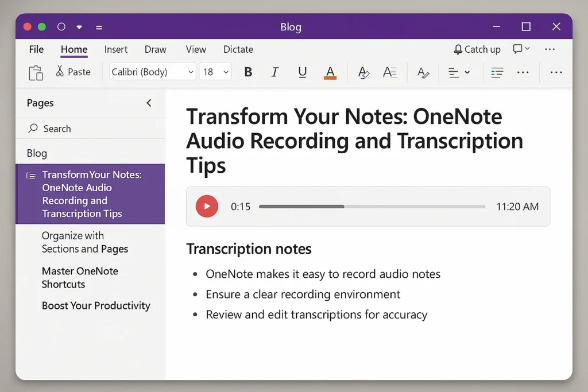Open text highlight color tool

coord(363,72)
